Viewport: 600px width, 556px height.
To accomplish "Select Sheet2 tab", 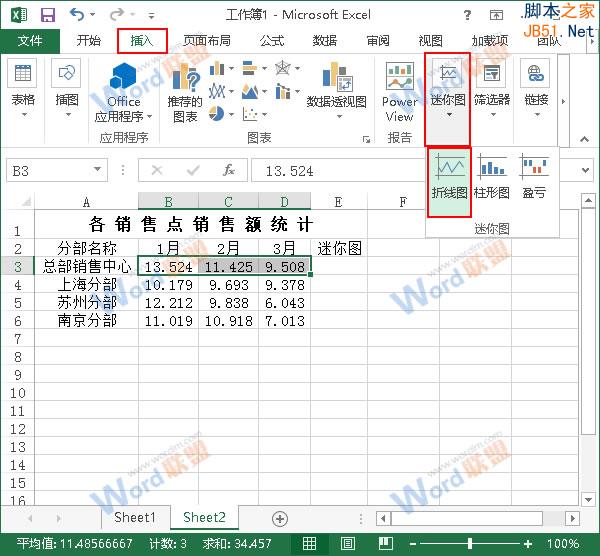I will (x=204, y=517).
